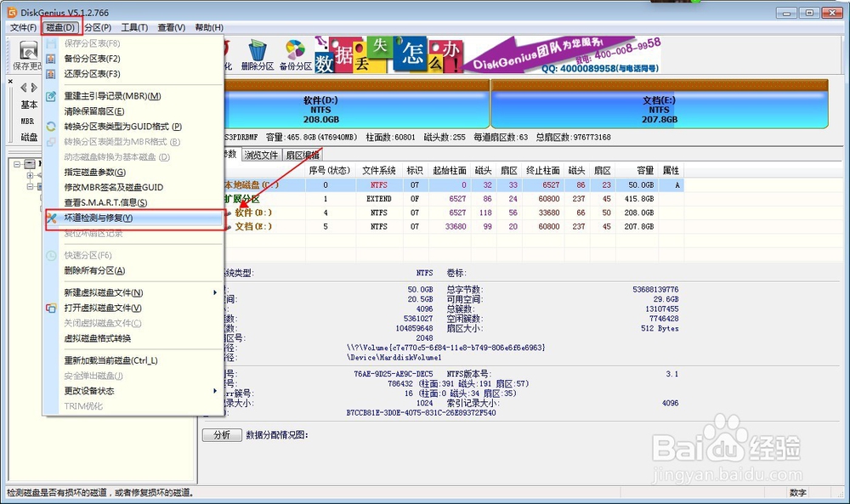Switch to the 扇区编辑 tab

tap(303, 155)
